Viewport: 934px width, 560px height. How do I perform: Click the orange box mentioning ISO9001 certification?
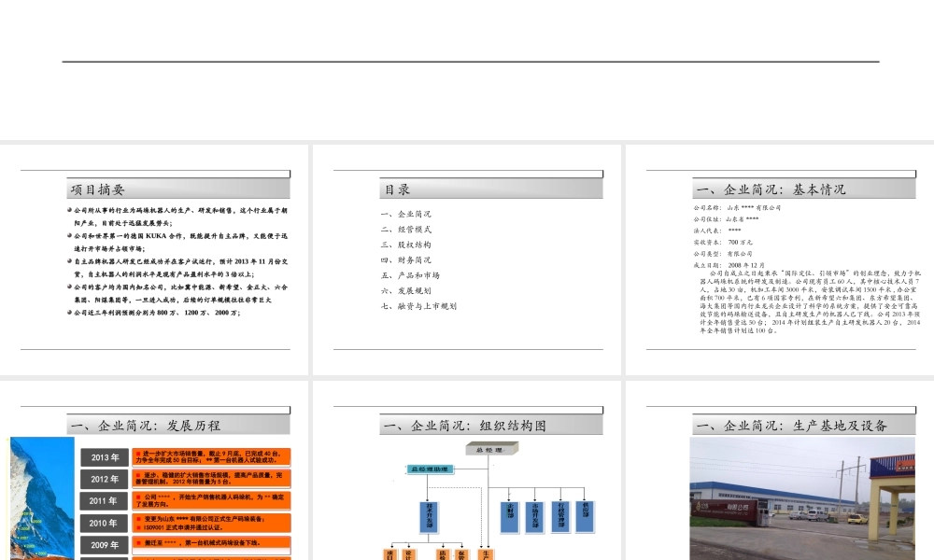211,523
